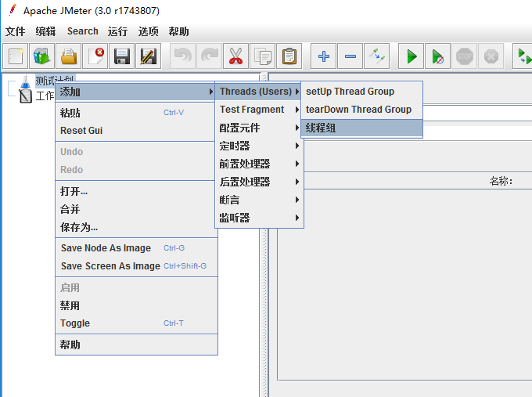Click the Undo arrow toolbar icon
The image size is (532, 397).
tap(182, 56)
